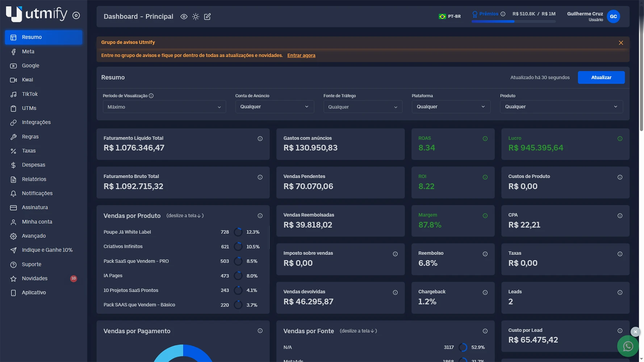Click the Novidades red badge count
This screenshot has height=362, width=644.
click(x=74, y=278)
